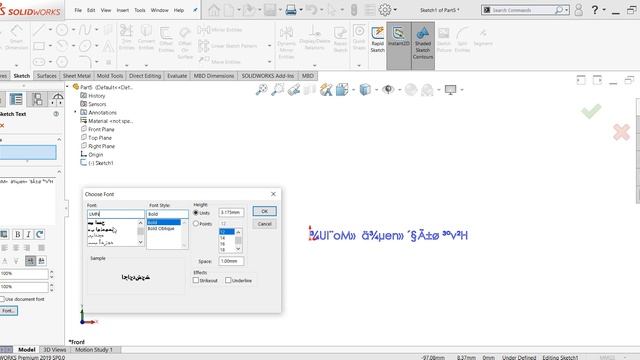The width and height of the screenshot is (640, 360).
Task: Click the Sketch Text help icon
Action: coord(56,114)
